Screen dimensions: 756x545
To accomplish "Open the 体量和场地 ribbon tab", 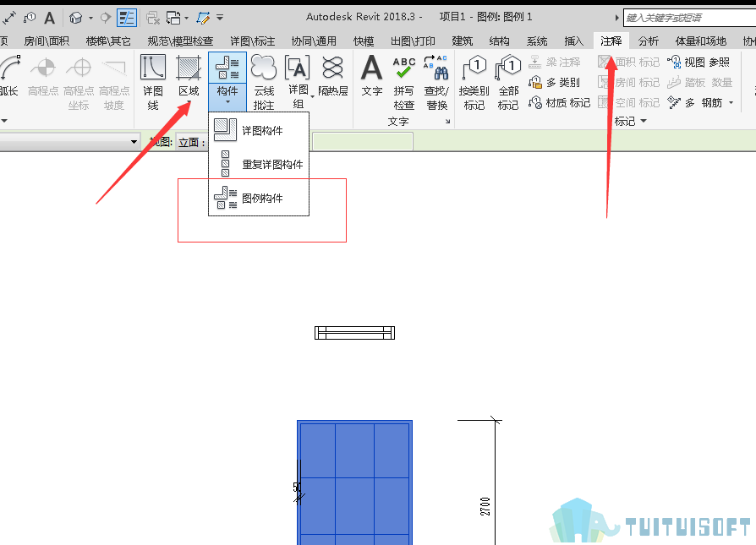I will pyautogui.click(x=700, y=41).
